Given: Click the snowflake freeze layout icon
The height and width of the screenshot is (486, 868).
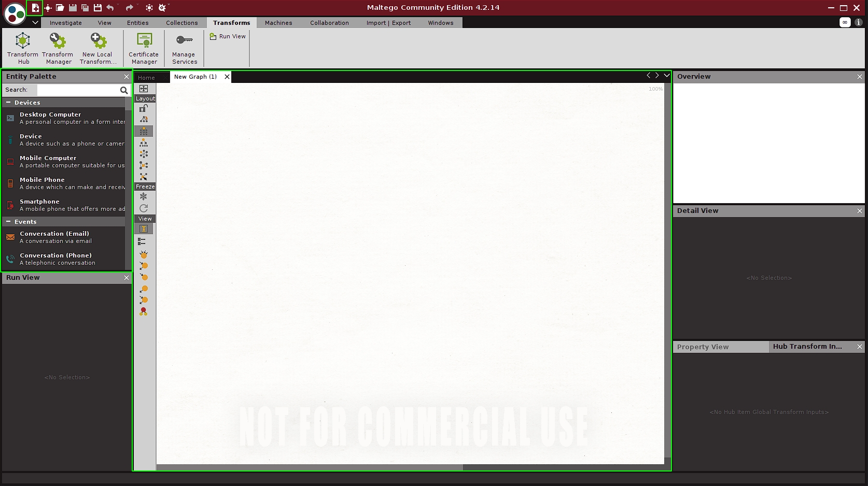Looking at the screenshot, I should pos(144,197).
